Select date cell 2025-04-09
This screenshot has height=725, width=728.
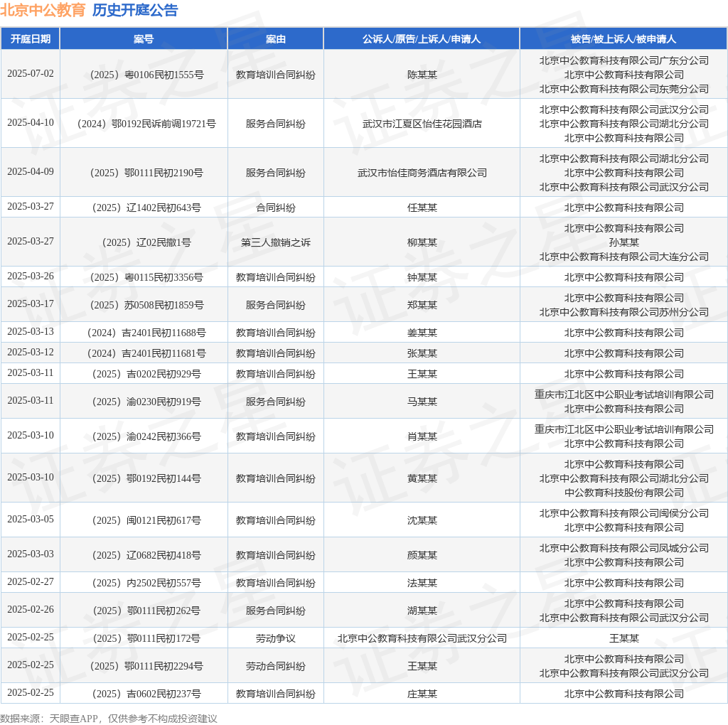click(x=30, y=172)
